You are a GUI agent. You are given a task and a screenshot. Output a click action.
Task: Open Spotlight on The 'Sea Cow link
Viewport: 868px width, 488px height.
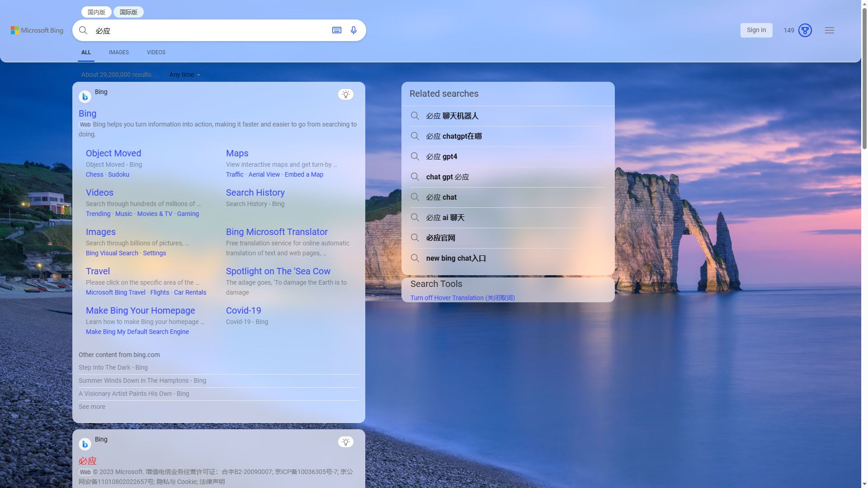[x=278, y=271]
